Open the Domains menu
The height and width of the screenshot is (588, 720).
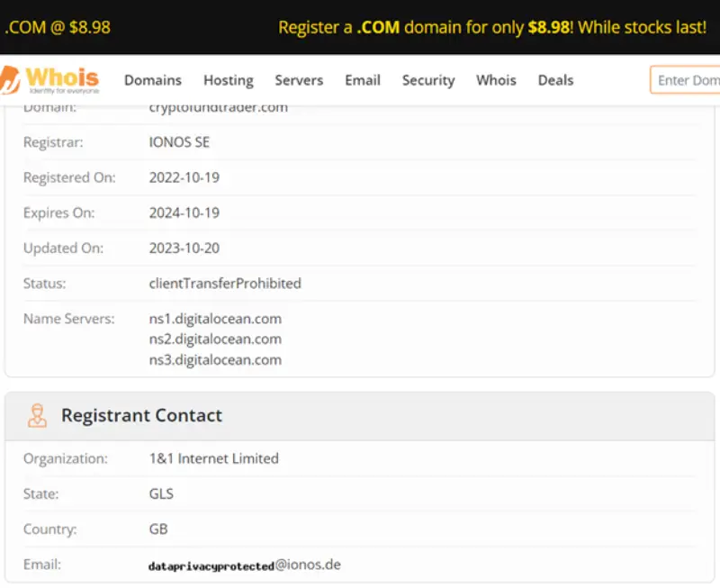[153, 80]
